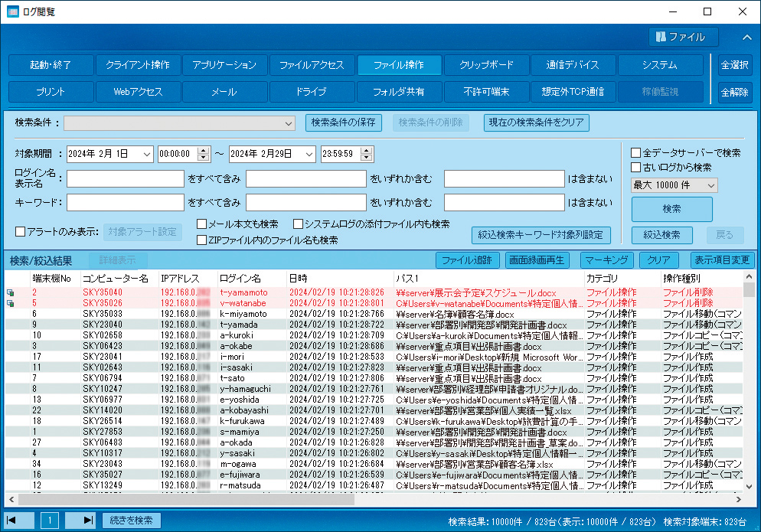
Task: Enable ZIPファイル内のファイル名も検索 checkbox
Action: [202, 240]
